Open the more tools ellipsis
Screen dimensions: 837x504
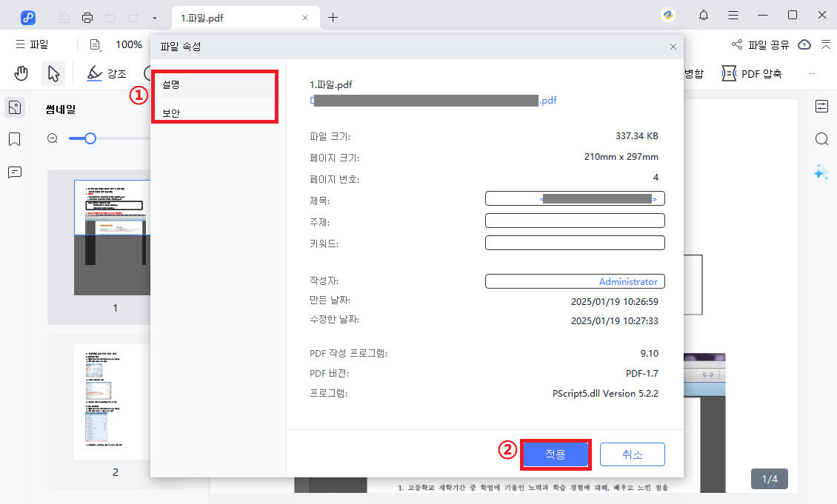tap(812, 73)
